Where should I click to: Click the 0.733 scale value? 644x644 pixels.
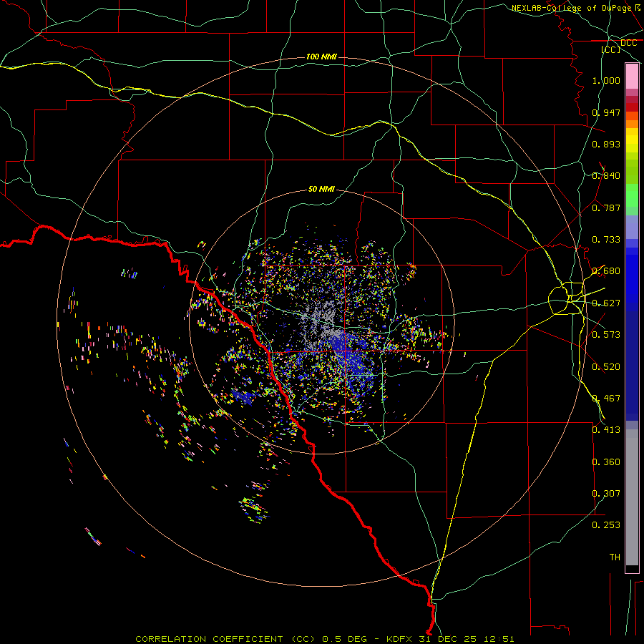pyautogui.click(x=606, y=240)
